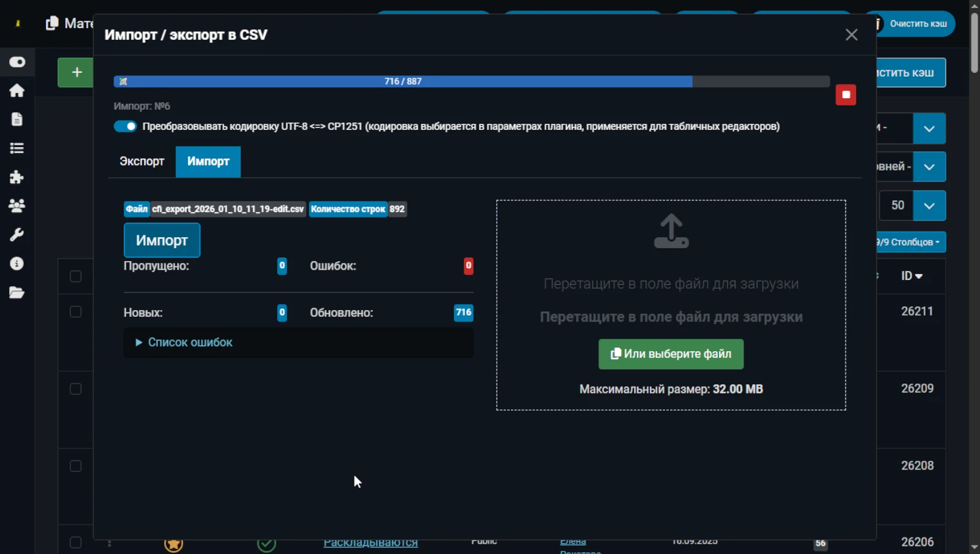This screenshot has width=980, height=554.
Task: Expand the Список ошибок list
Action: coord(190,343)
